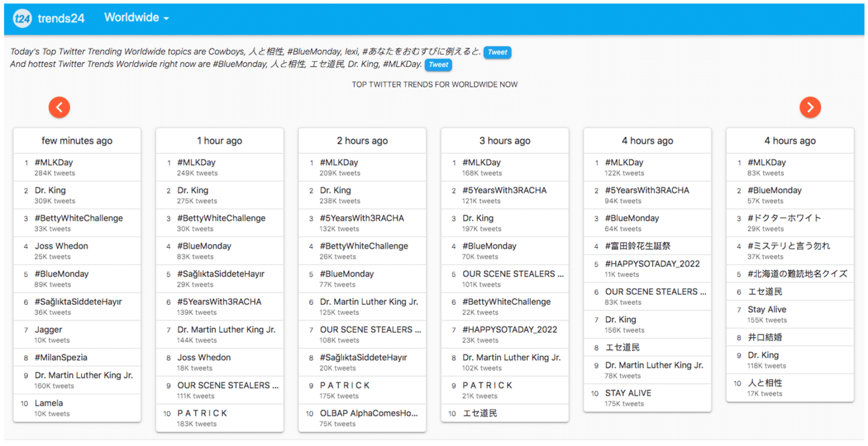Viewport: 868px width, 446px height.
Task: Open the #MilanSpezia trend
Action: [61, 357]
